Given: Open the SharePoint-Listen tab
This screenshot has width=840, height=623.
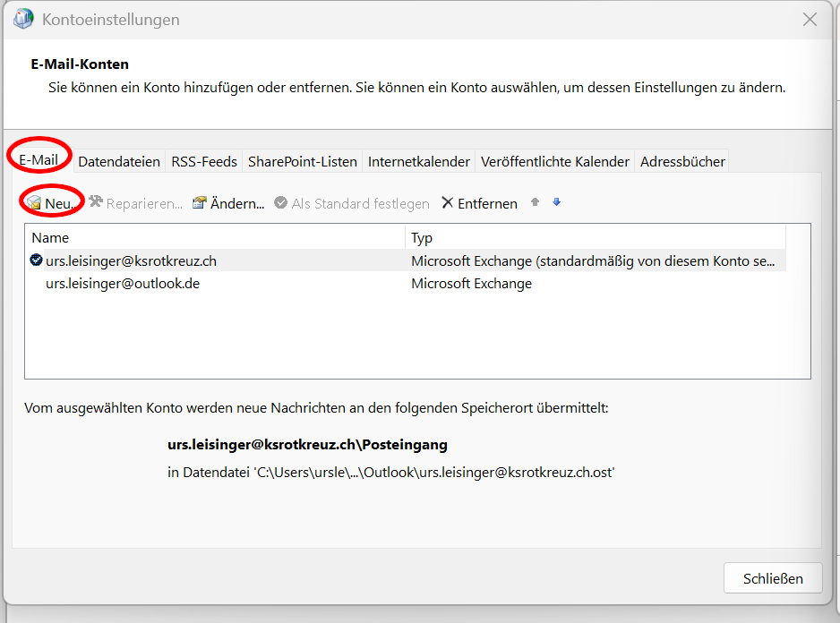Looking at the screenshot, I should point(302,161).
